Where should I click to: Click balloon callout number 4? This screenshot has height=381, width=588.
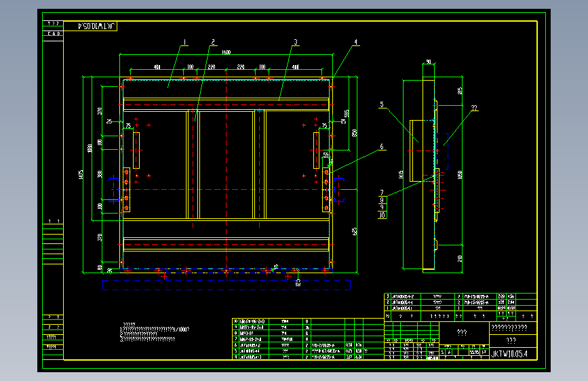click(x=355, y=42)
